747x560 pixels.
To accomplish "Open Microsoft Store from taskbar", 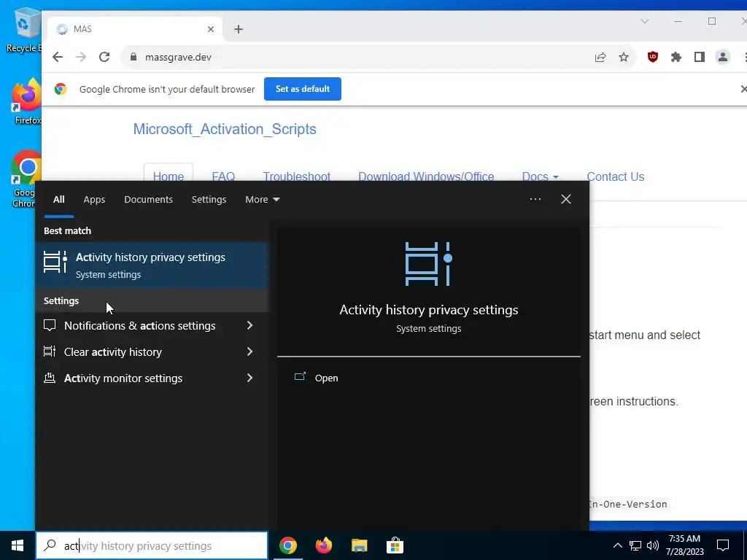I will (395, 545).
